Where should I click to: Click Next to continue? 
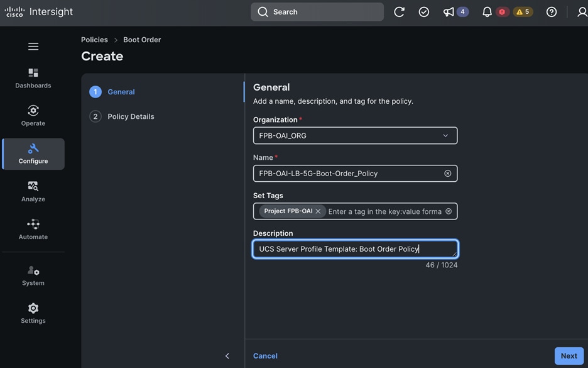569,356
